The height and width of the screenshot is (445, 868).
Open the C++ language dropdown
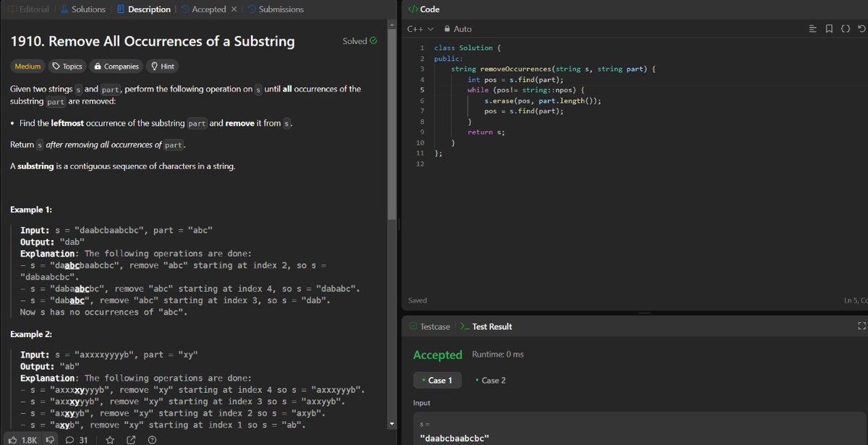coord(420,29)
